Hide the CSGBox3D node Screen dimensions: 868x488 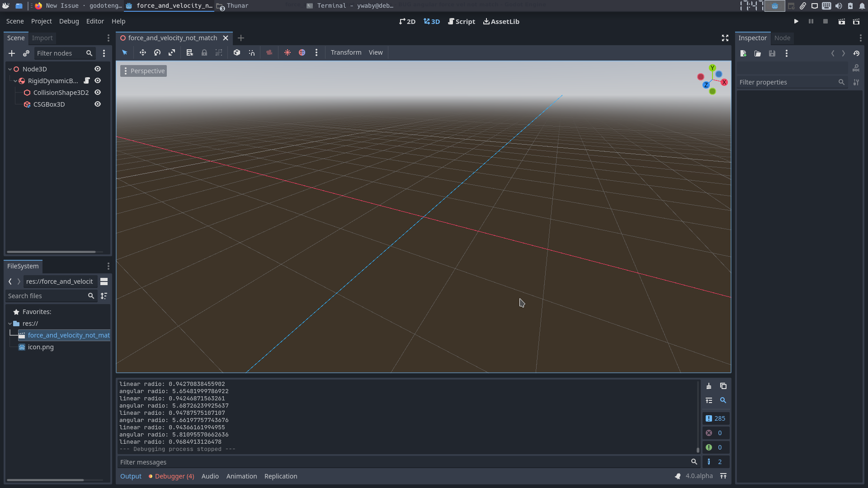point(98,104)
